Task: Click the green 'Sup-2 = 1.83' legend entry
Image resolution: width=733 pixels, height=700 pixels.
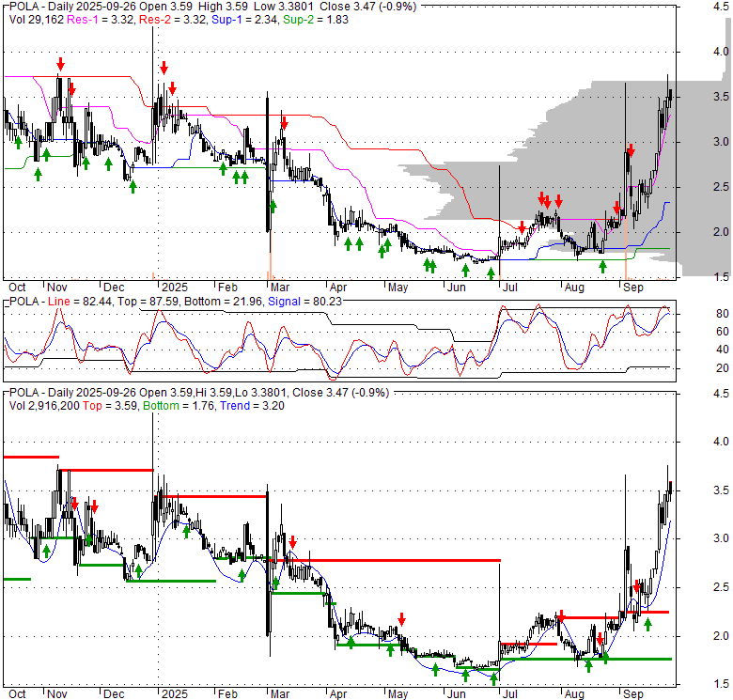Action: [x=316, y=20]
